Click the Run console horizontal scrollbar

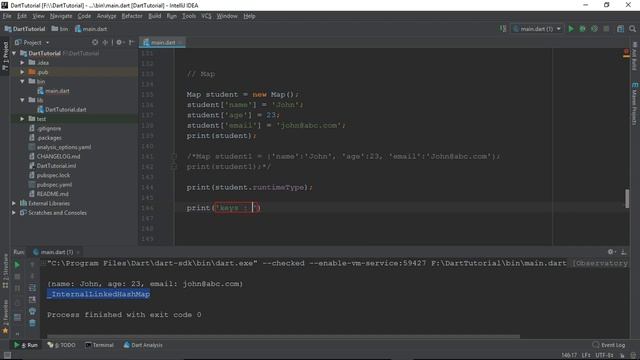[x=284, y=337]
